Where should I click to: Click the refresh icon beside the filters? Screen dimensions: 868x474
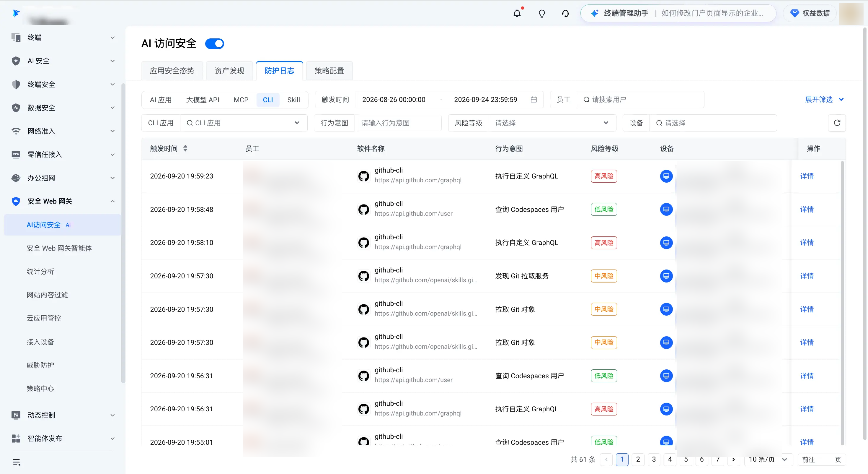tap(837, 123)
